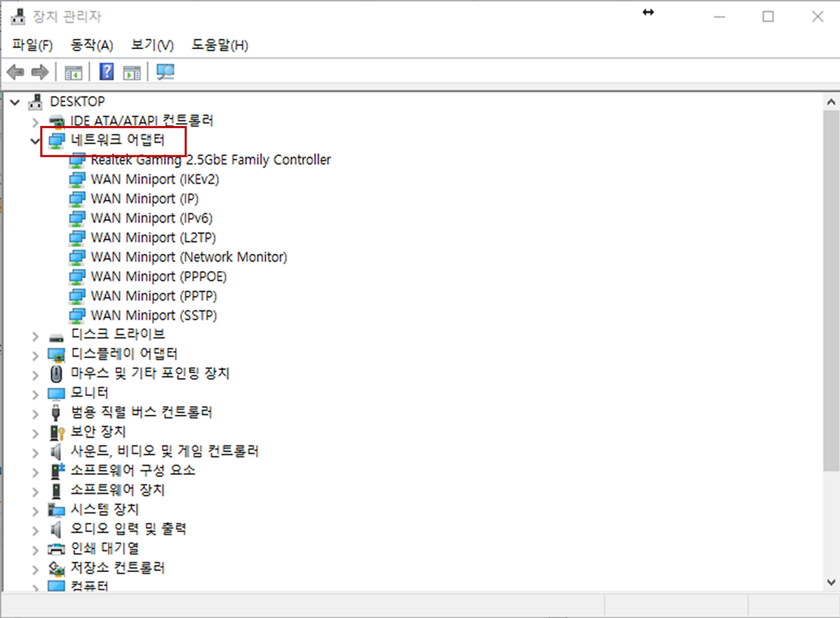
Task: Click the vertical scrollbar up arrow
Action: click(x=831, y=102)
